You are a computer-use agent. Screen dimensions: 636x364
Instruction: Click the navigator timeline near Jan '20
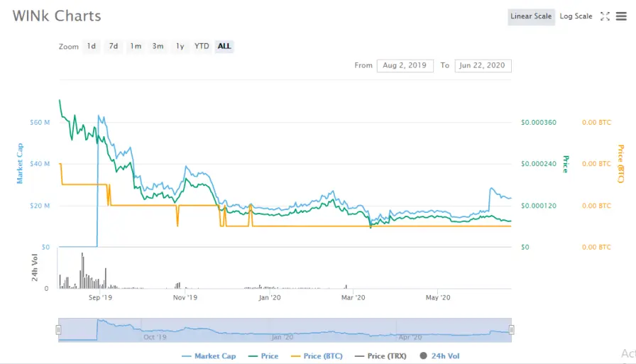(x=283, y=337)
